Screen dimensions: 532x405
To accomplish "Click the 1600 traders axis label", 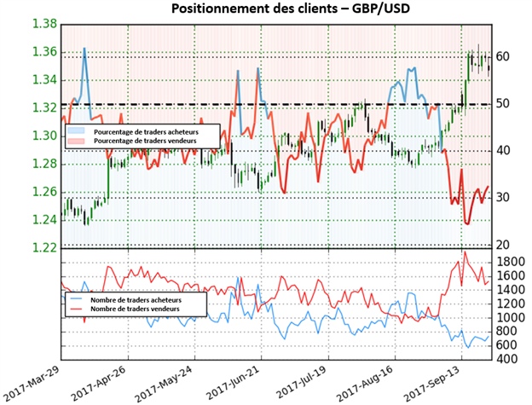I will [x=511, y=275].
